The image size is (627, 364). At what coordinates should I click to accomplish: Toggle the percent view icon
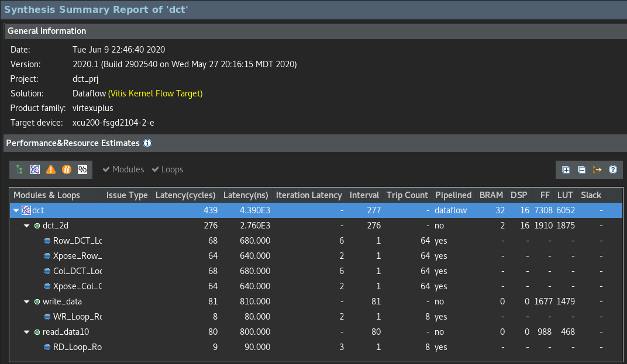tap(82, 169)
